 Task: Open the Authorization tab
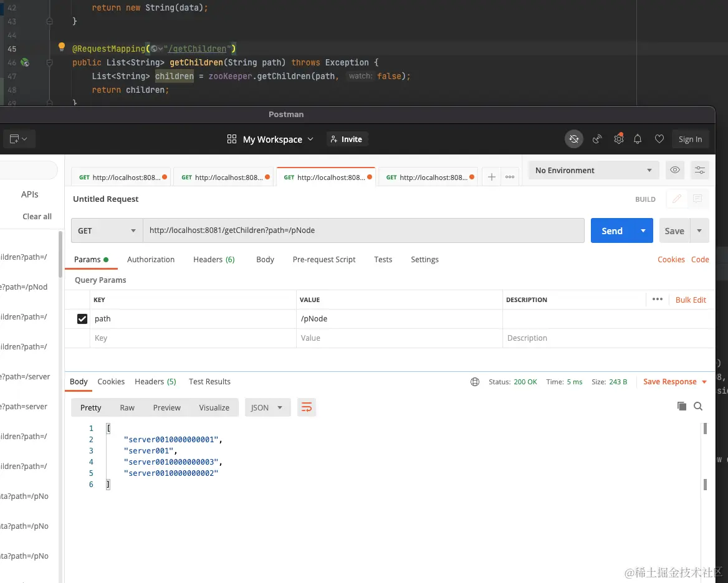pos(151,259)
